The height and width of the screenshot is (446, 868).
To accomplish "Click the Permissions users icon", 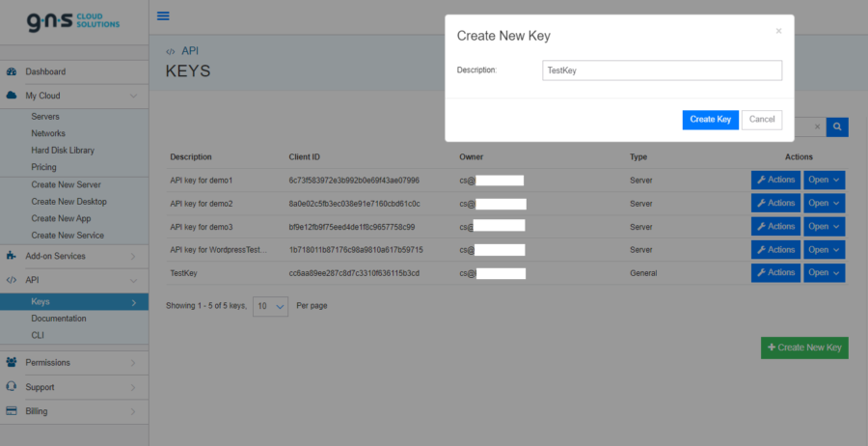I will (x=11, y=362).
